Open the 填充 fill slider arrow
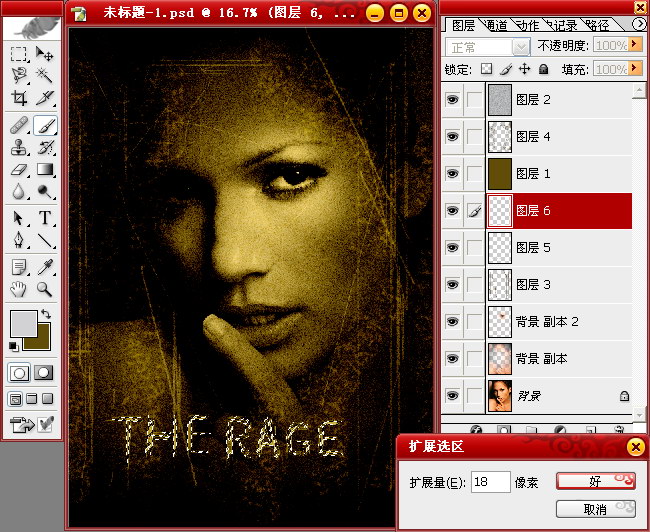 click(x=635, y=68)
